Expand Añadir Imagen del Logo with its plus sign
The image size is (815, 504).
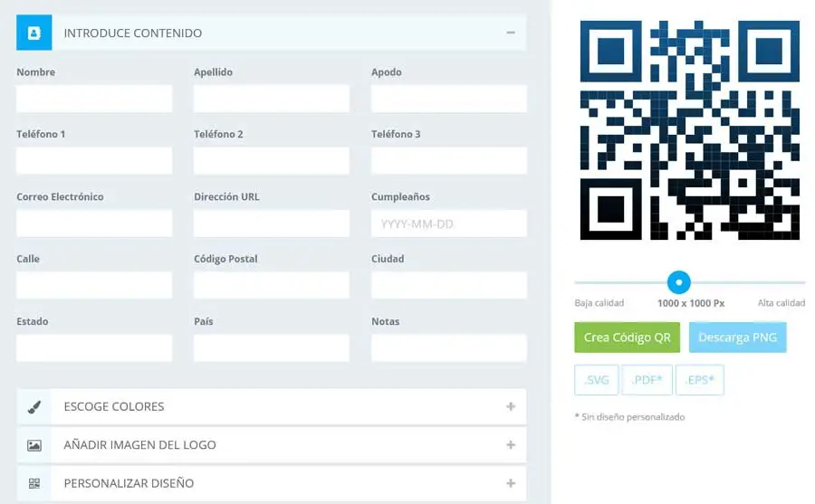[511, 445]
